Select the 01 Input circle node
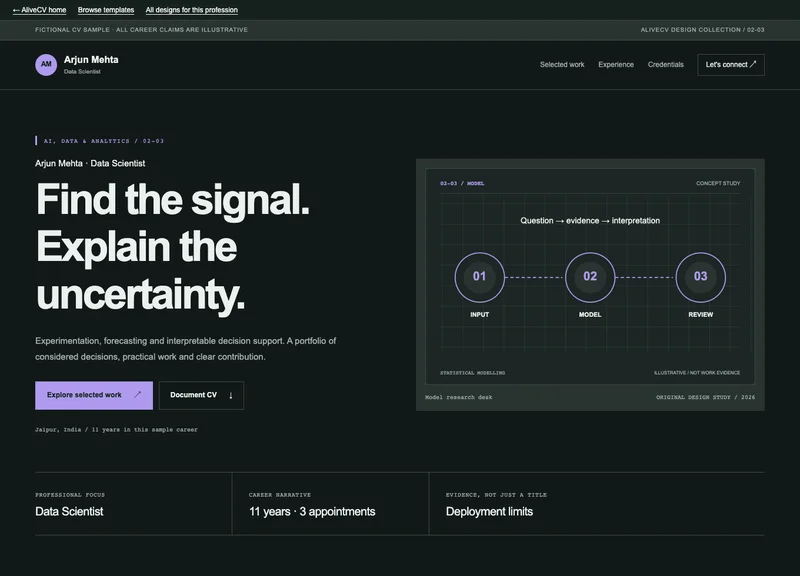This screenshot has height=576, width=800. (480, 277)
